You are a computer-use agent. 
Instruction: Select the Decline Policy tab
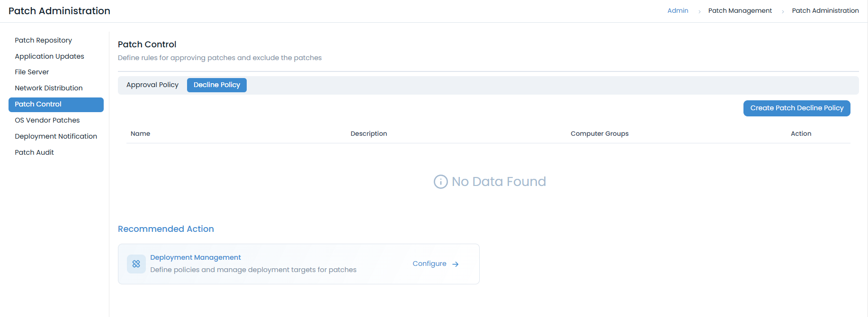coord(216,85)
